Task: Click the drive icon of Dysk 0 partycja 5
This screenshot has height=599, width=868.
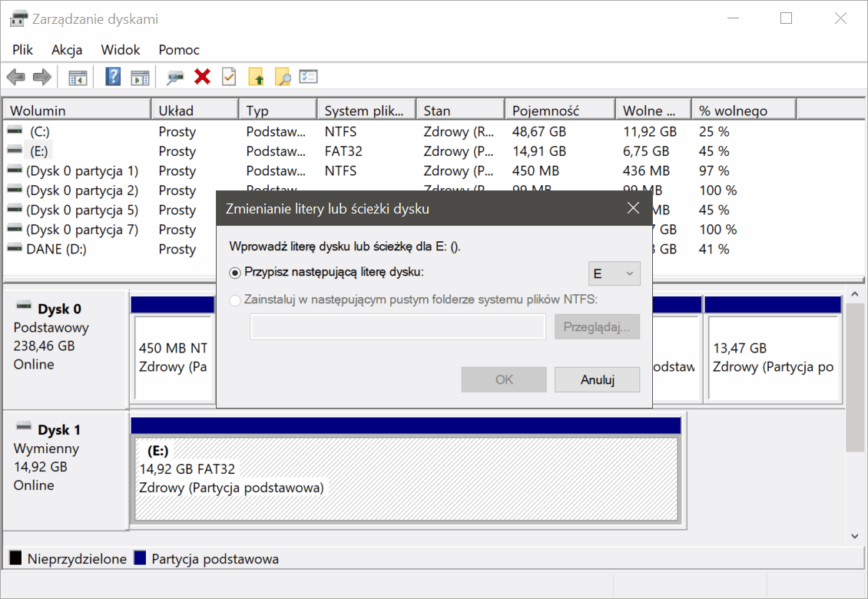Action: point(15,209)
